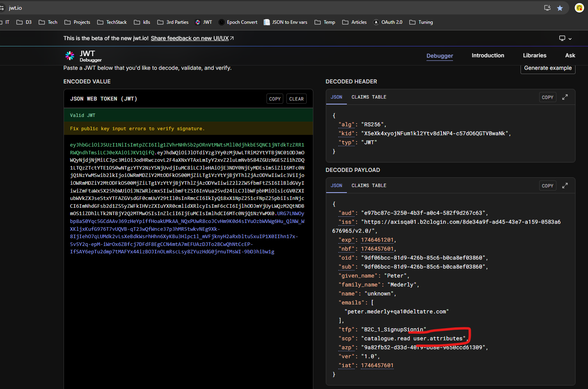Image resolution: width=588 pixels, height=389 pixels.
Task: Expand the Decoded Payload panel to fullscreen
Action: (565, 186)
